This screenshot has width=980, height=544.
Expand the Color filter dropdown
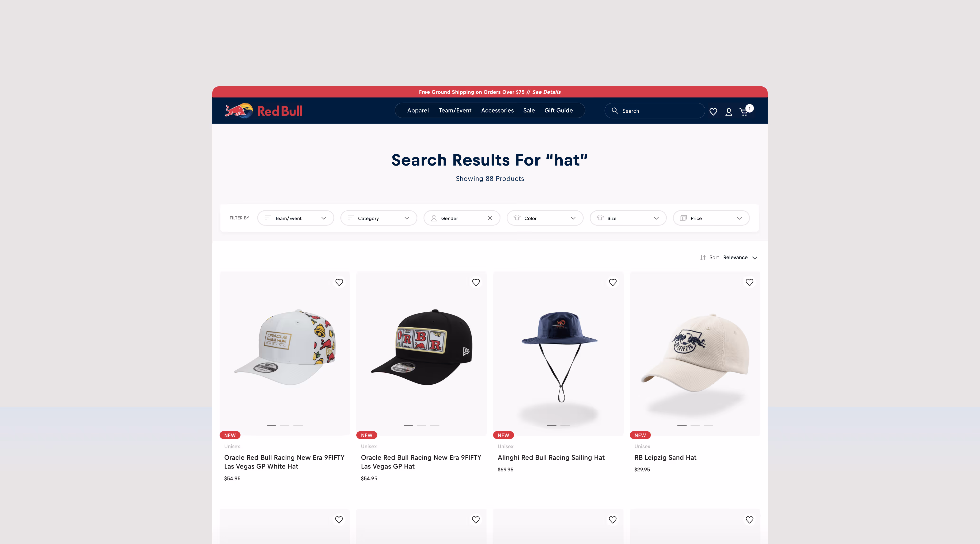click(x=545, y=218)
